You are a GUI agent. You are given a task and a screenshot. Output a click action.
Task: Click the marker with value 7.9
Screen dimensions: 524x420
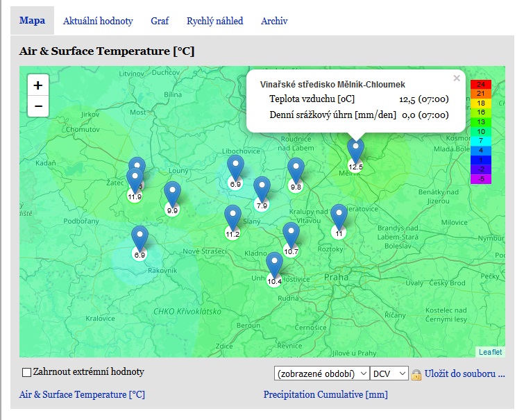click(262, 189)
